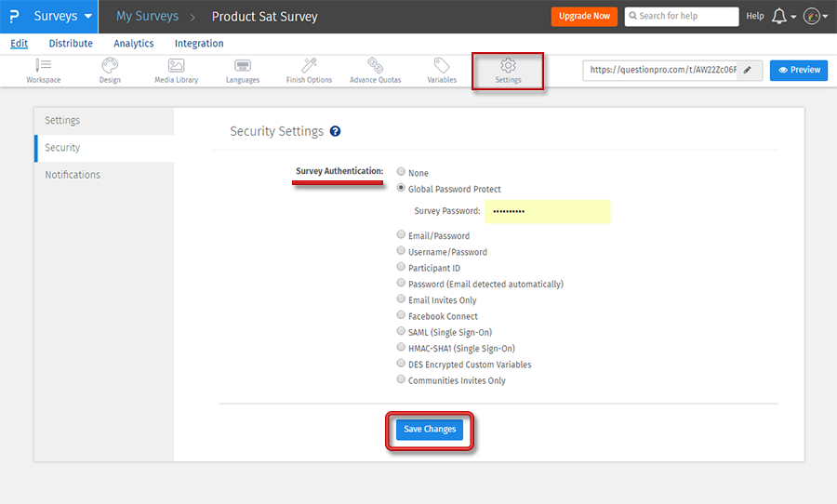
Task: Click the Languages keyboard icon
Action: point(243,65)
